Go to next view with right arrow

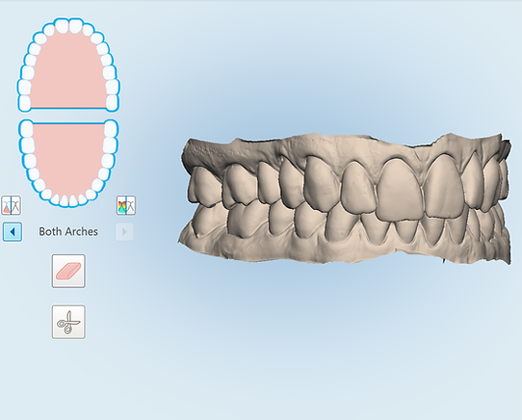[x=125, y=232]
